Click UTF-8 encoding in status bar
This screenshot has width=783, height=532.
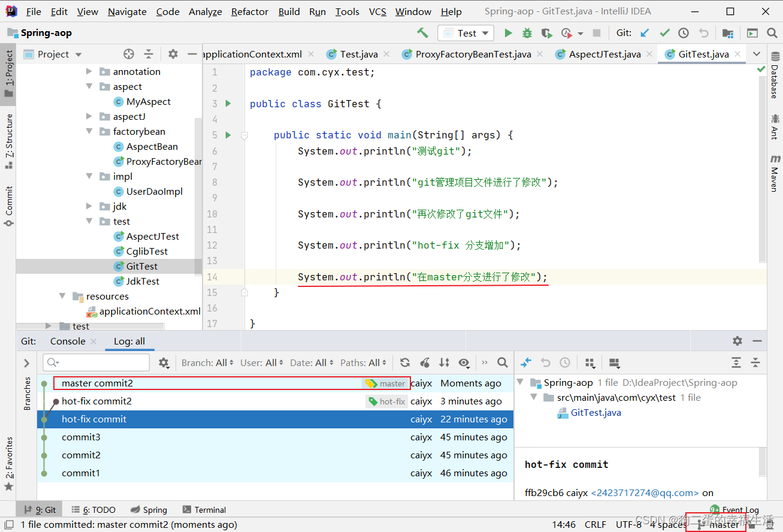point(628,524)
